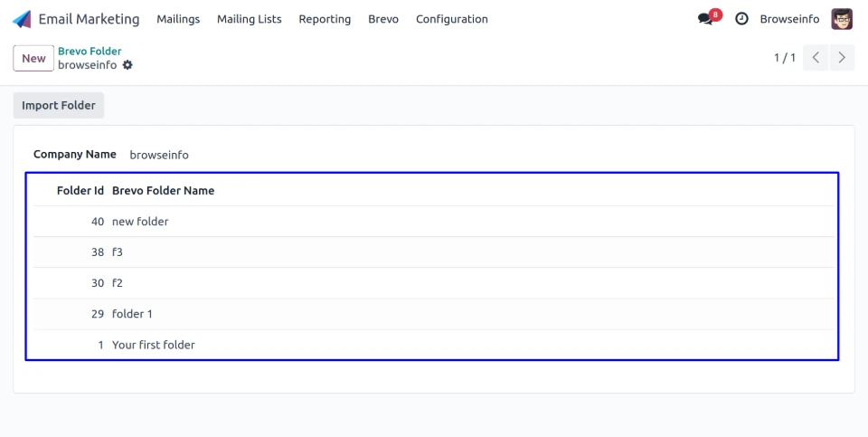Click the New button
The height and width of the screenshot is (437, 868).
[x=33, y=58]
